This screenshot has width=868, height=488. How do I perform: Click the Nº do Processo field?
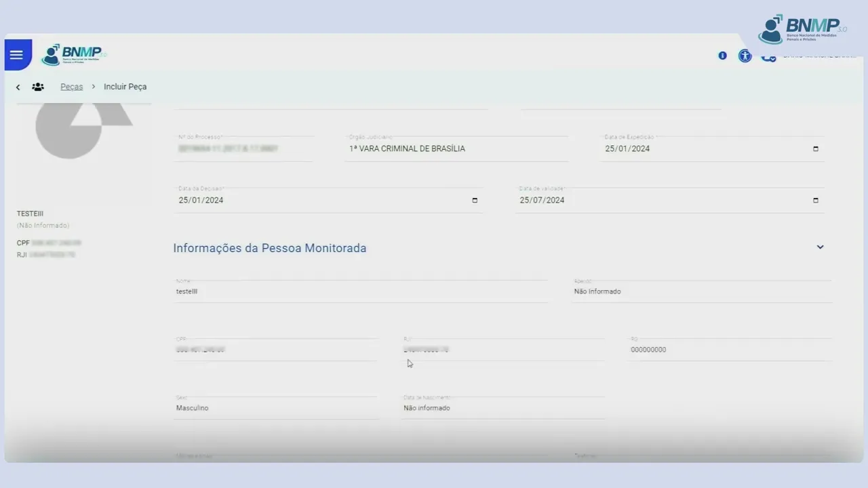[x=244, y=148]
